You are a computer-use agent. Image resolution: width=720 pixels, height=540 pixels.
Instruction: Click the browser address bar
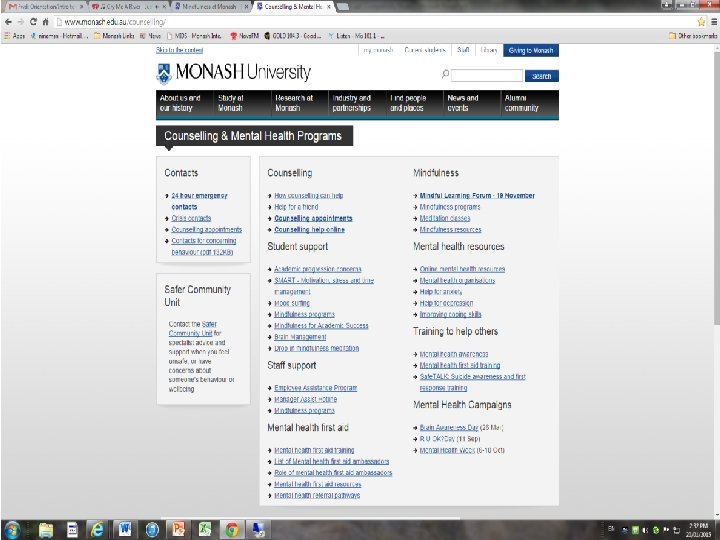(x=374, y=22)
